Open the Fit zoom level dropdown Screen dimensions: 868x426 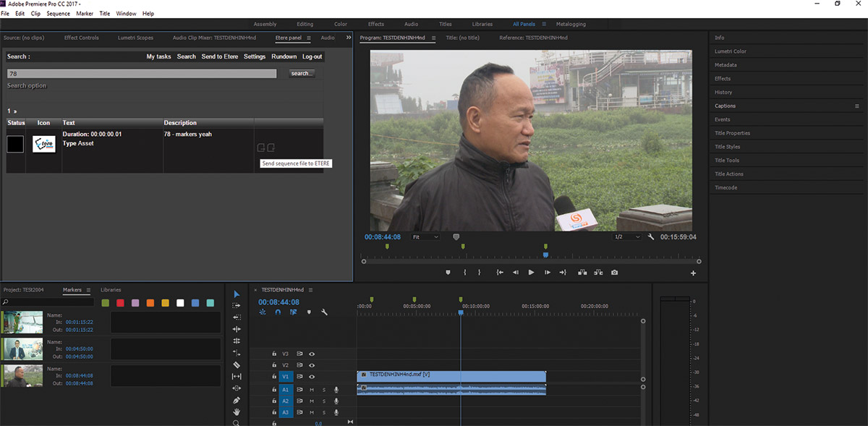click(x=425, y=237)
